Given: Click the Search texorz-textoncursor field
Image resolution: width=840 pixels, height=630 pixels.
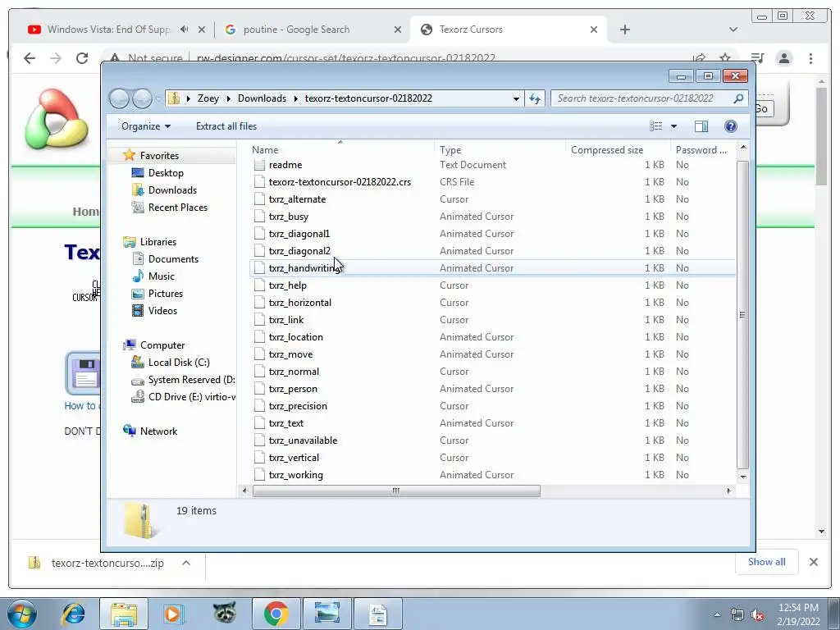Looking at the screenshot, I should pyautogui.click(x=641, y=98).
